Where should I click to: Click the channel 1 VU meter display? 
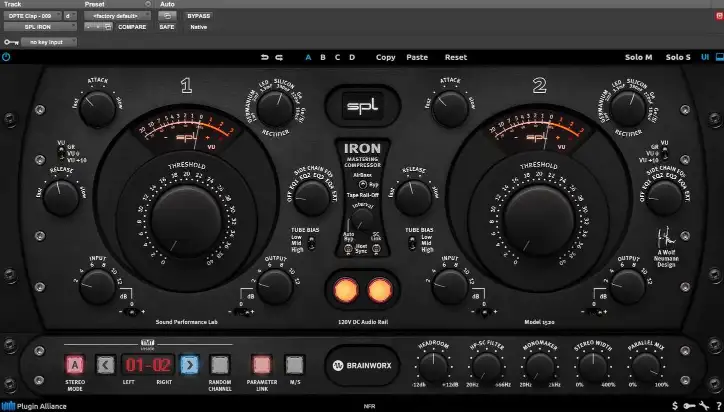[187, 132]
